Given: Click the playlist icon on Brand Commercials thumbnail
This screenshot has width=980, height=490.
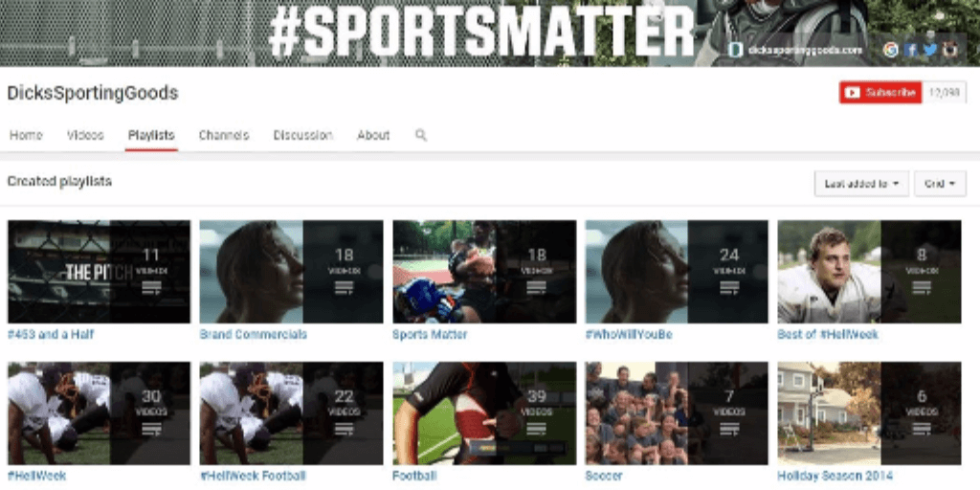Looking at the screenshot, I should [344, 288].
